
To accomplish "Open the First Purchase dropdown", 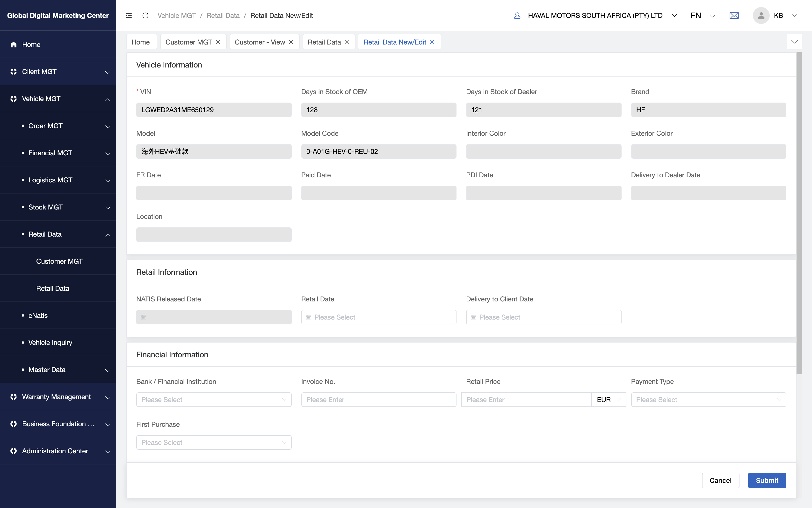I will [214, 442].
